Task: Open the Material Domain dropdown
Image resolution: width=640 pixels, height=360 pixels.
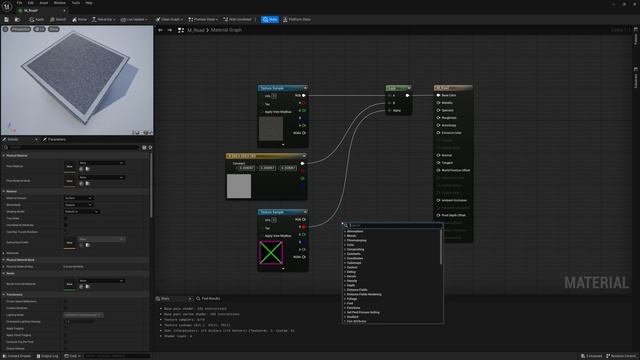Action: pyautogui.click(x=78, y=198)
